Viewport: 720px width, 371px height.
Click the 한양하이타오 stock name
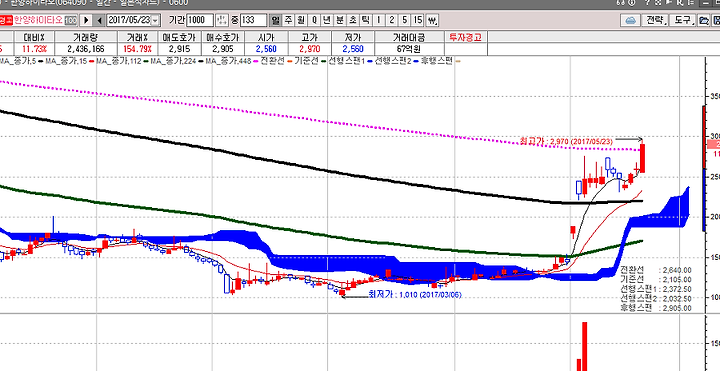[x=38, y=21]
